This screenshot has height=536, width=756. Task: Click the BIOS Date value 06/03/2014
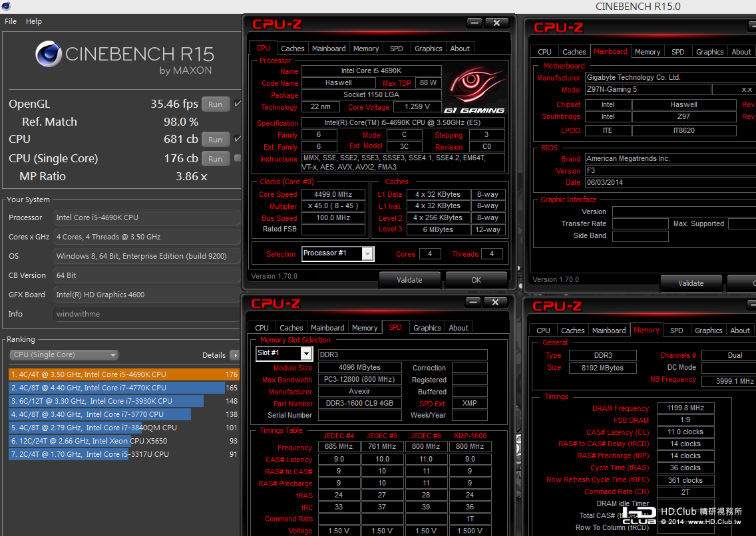(670, 182)
